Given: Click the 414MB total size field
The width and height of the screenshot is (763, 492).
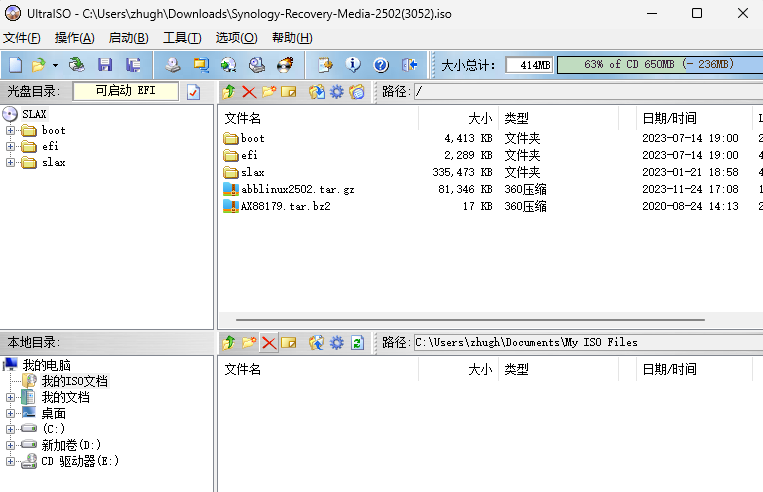Looking at the screenshot, I should click(x=529, y=65).
